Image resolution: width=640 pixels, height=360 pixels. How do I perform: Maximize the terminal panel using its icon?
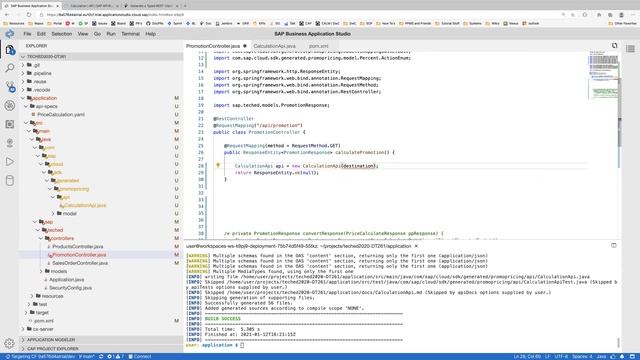tap(613, 245)
